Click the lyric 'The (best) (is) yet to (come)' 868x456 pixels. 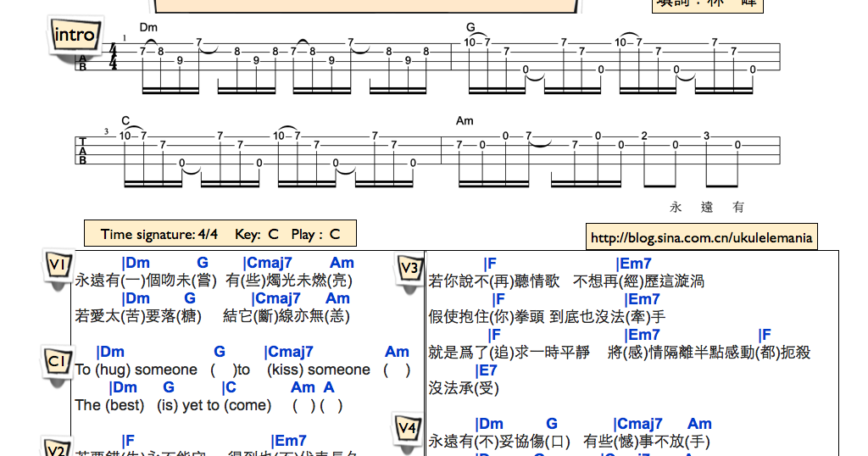[x=173, y=405]
